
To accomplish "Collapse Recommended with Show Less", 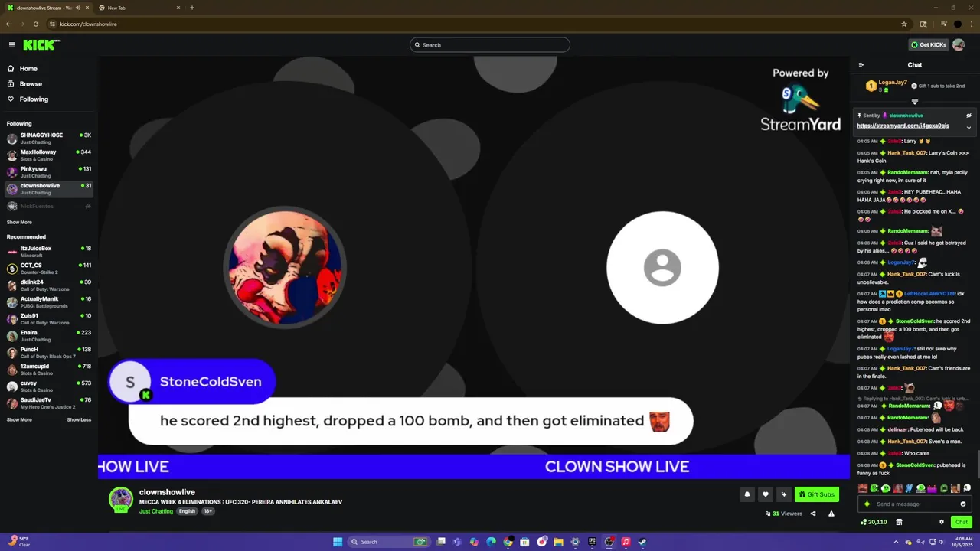I will (x=79, y=420).
